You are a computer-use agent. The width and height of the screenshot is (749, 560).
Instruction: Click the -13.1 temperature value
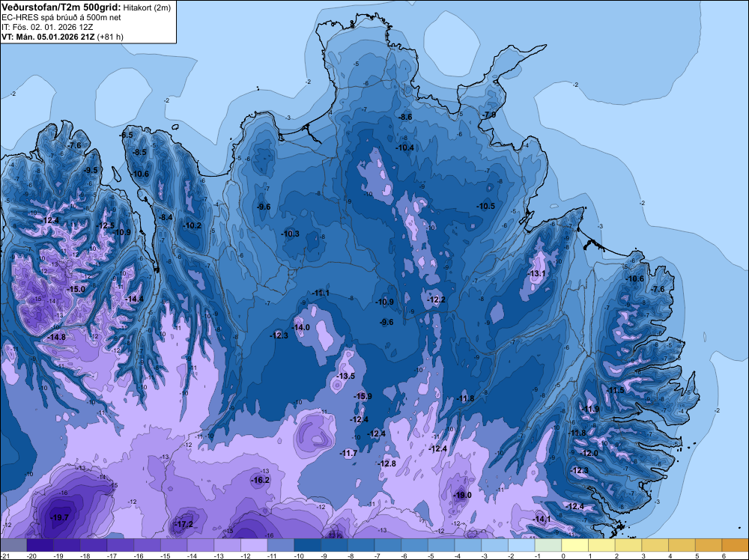pos(536,274)
